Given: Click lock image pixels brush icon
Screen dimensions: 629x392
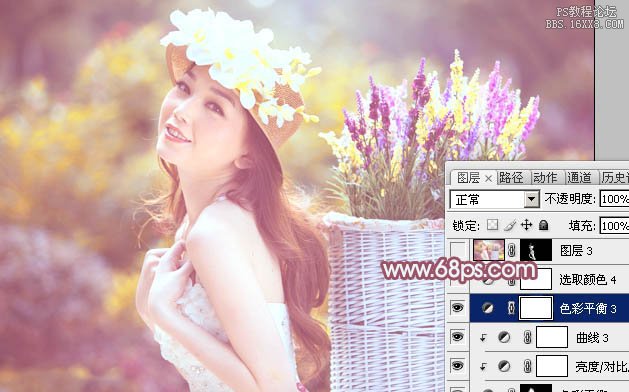Looking at the screenshot, I should pos(509,225).
